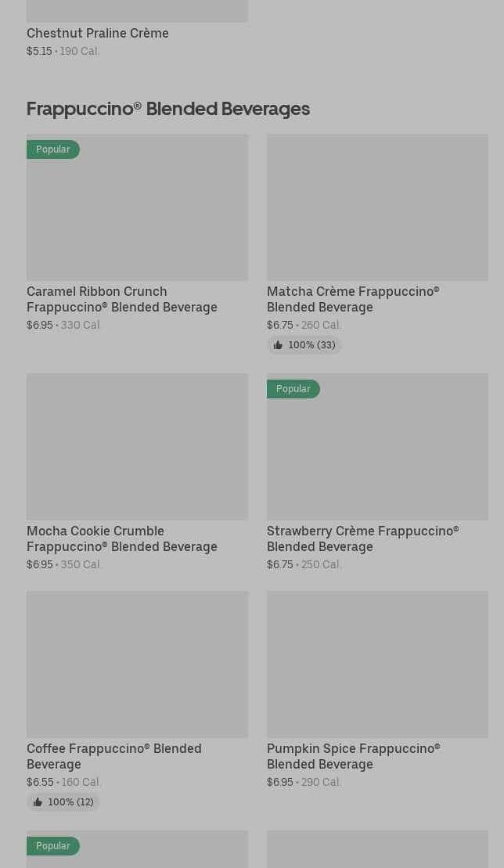Select Strawberry Crème Frappuccino title text
The height and width of the screenshot is (868, 504).
(362, 538)
